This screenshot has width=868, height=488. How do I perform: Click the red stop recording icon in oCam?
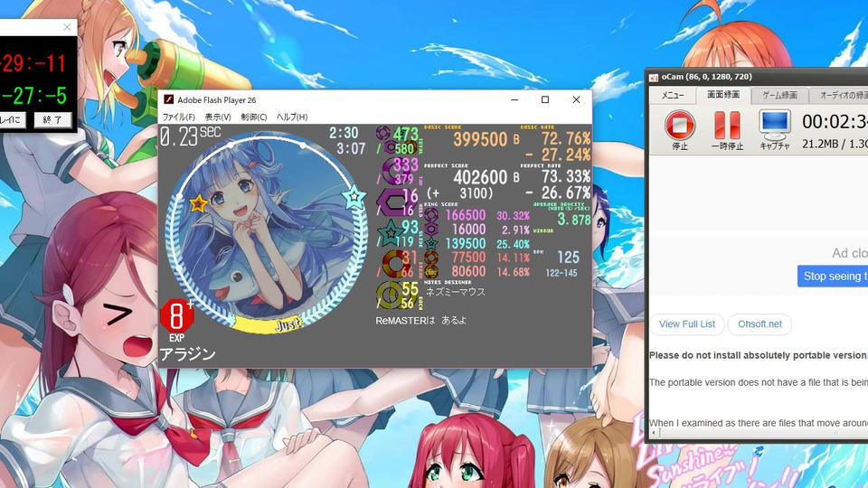point(679,125)
